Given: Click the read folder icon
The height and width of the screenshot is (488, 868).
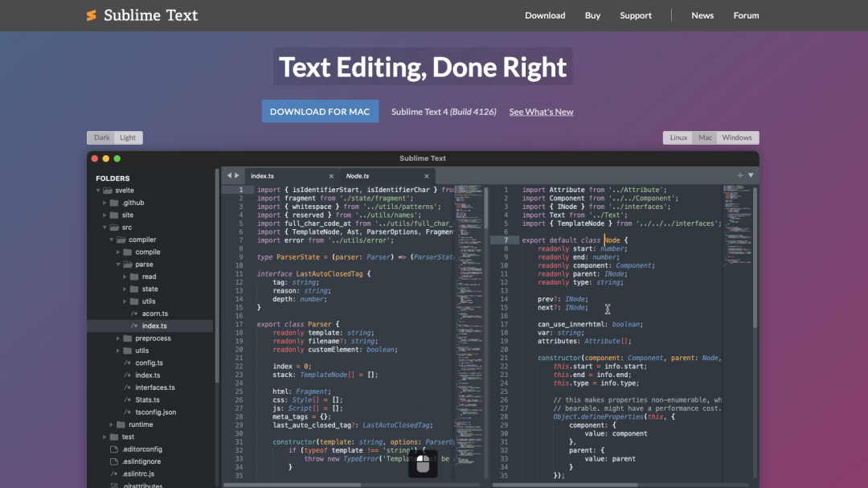Looking at the screenshot, I should (134, 277).
